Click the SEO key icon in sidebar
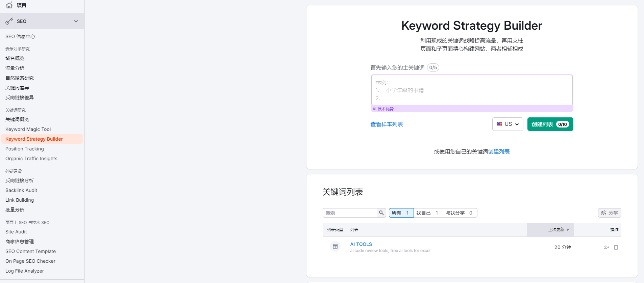Screen dimensions: 644x283 coord(9,21)
